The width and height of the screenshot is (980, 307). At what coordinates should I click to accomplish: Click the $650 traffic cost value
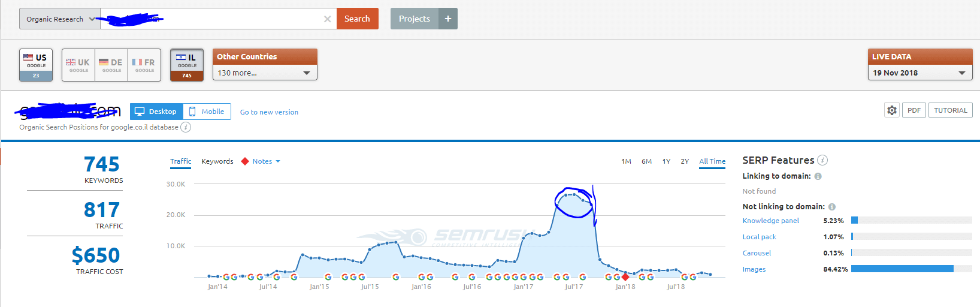pyautogui.click(x=96, y=255)
